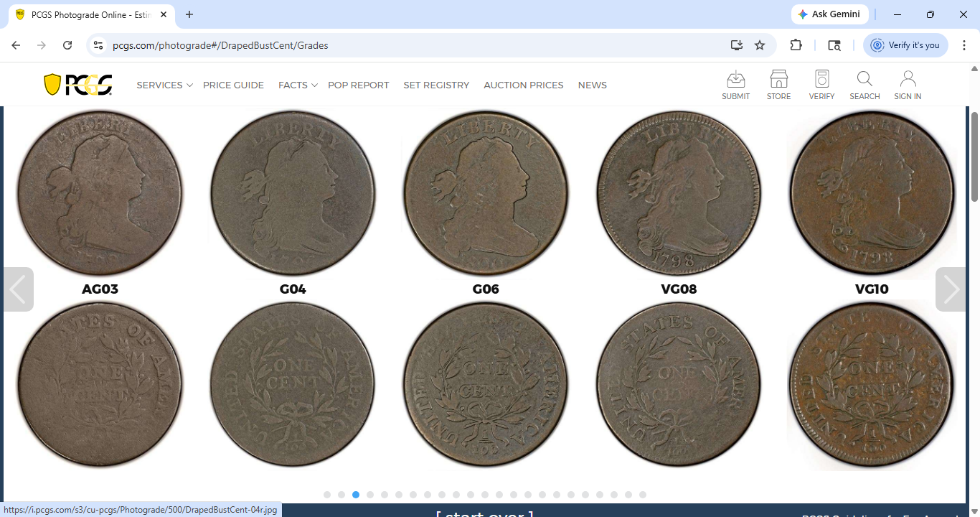The width and height of the screenshot is (980, 517).
Task: Select the VG08 obverse coin image
Action: 679,194
